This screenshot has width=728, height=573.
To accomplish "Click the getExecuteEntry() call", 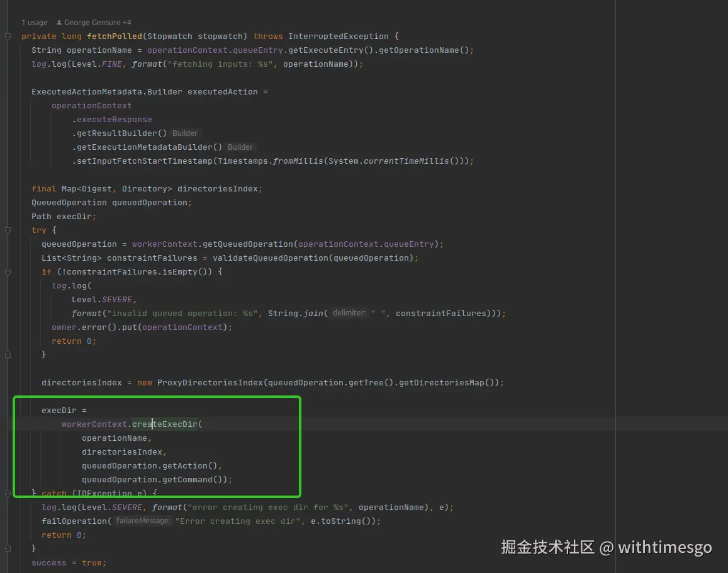I will click(330, 50).
